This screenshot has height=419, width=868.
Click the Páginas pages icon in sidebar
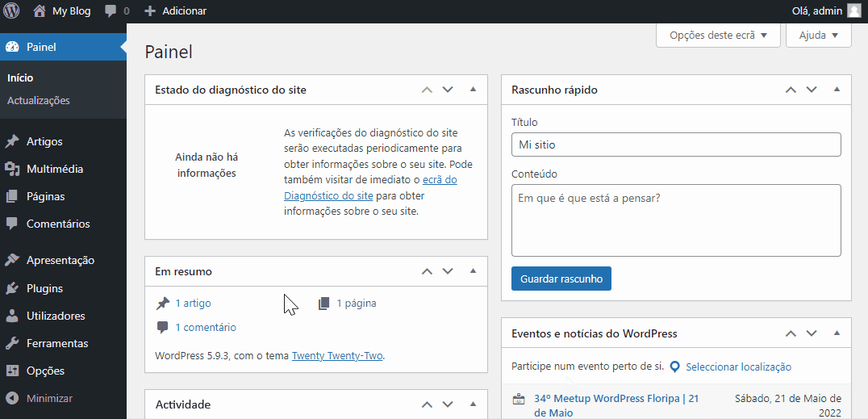pyautogui.click(x=12, y=197)
